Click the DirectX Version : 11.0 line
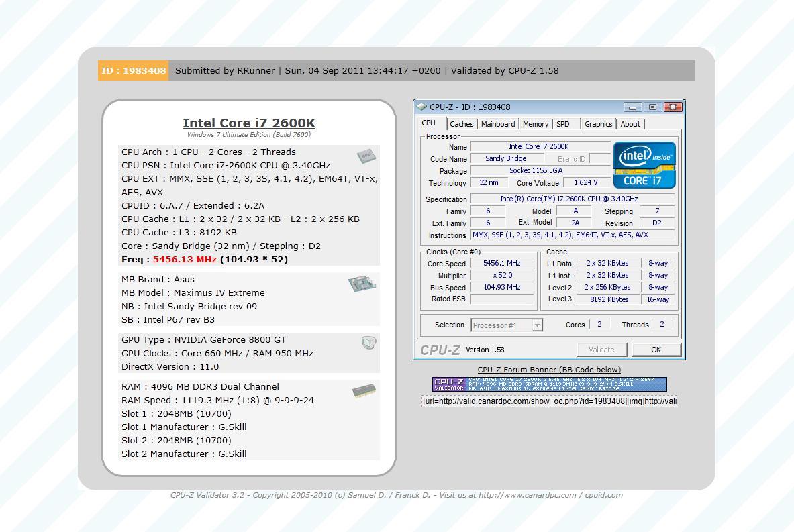 [170, 366]
